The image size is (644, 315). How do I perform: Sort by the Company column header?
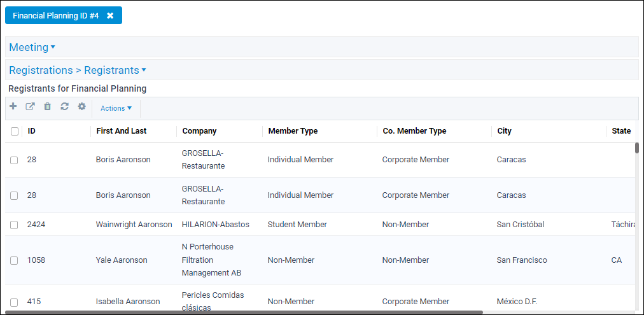(199, 131)
